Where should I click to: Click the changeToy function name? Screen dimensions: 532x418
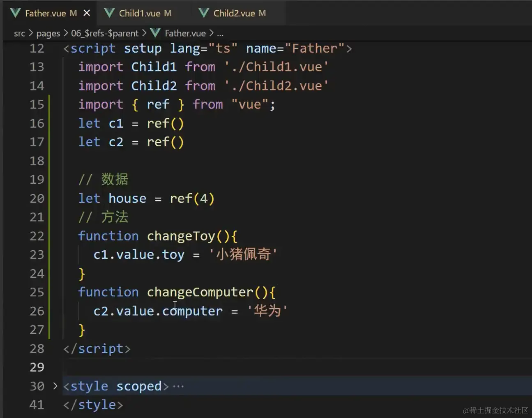click(x=181, y=236)
